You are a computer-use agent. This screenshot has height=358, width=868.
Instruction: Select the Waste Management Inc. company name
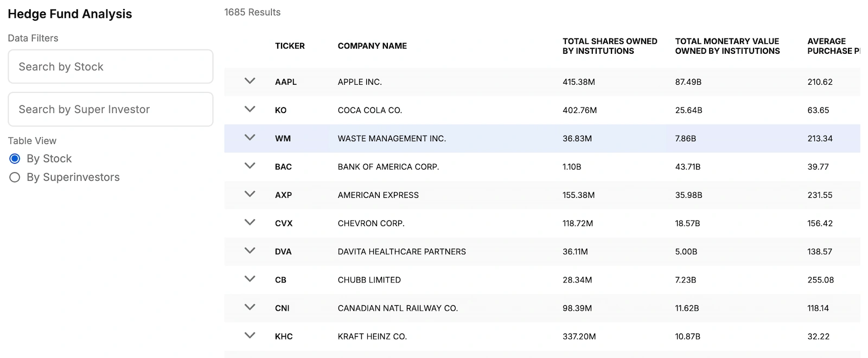click(x=392, y=139)
